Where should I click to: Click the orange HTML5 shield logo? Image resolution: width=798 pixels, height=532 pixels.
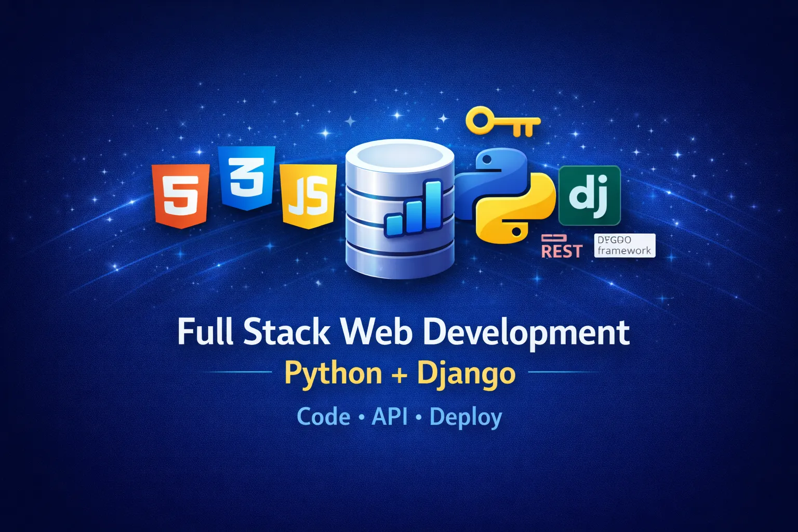pos(180,196)
